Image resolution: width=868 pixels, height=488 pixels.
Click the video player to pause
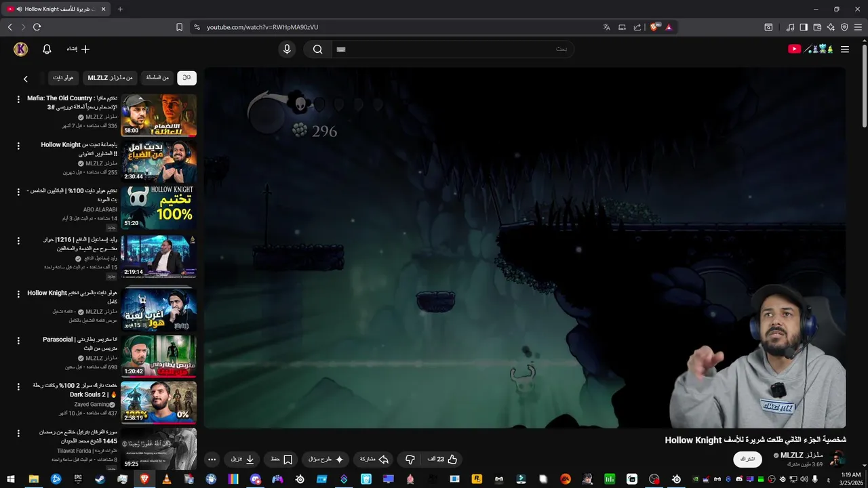point(525,248)
